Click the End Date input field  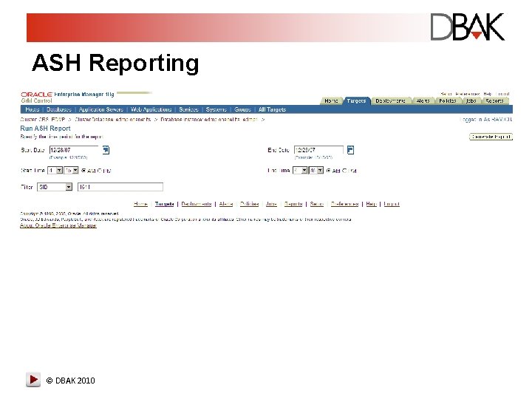318,150
